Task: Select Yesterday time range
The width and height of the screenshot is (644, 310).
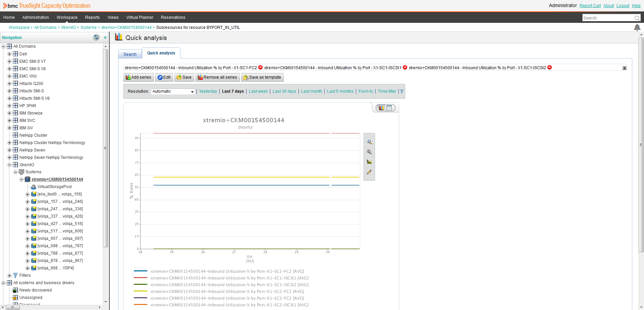Action: [208, 91]
